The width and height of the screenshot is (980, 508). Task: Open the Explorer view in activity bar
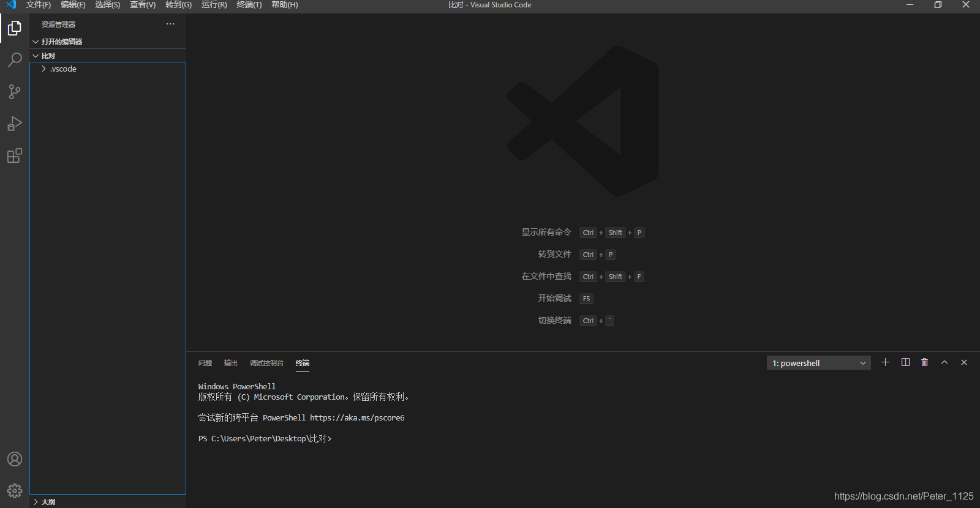click(15, 28)
